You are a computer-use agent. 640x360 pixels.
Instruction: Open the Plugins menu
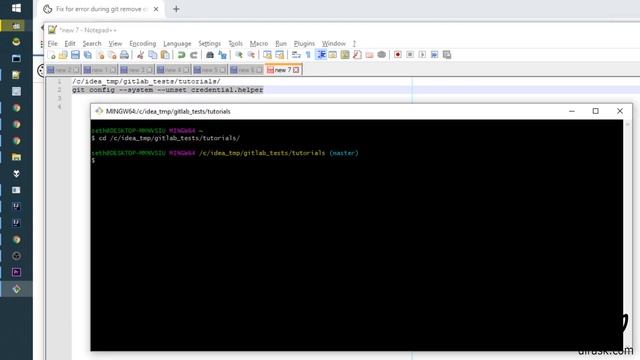coord(304,43)
